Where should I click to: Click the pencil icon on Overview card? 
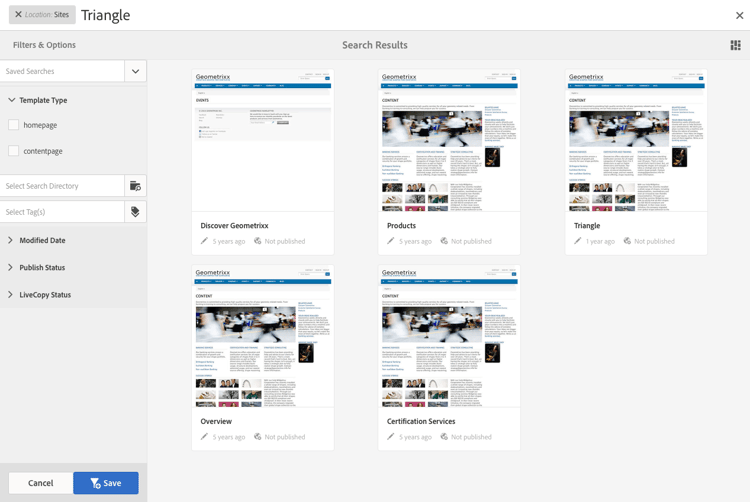coord(204,437)
